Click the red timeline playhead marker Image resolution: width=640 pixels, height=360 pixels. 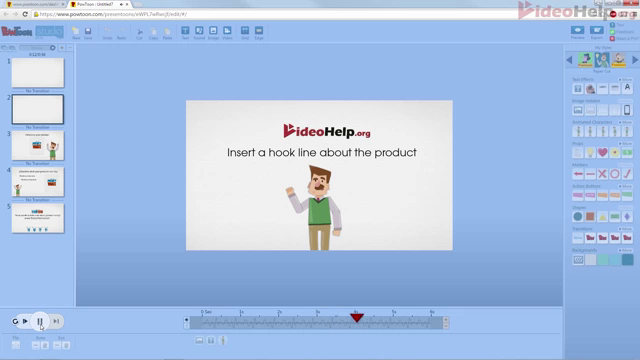[x=357, y=317]
